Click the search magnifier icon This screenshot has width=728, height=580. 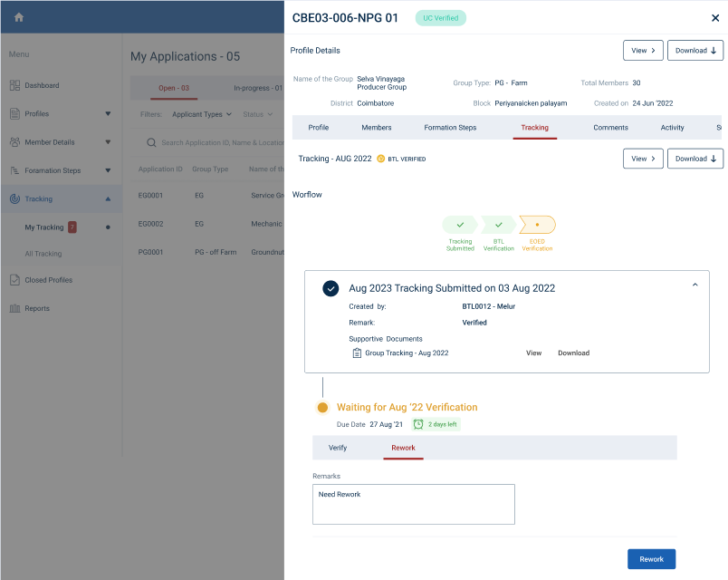tap(152, 142)
